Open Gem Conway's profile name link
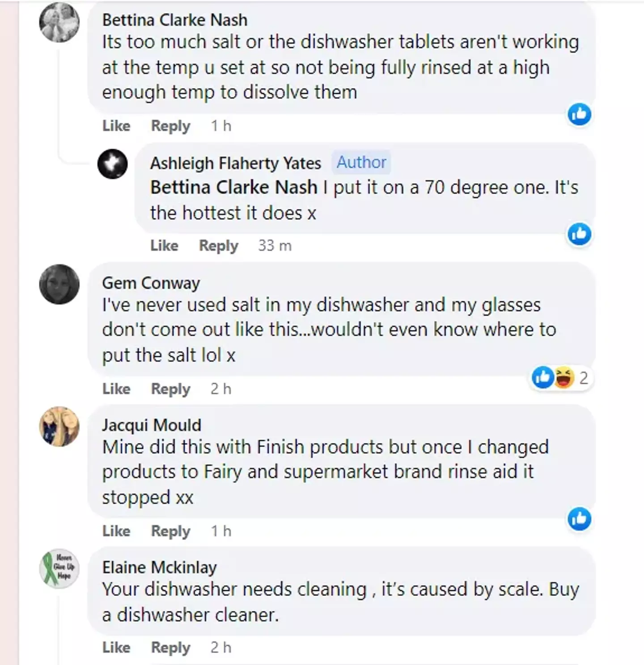644x665 pixels. (151, 283)
